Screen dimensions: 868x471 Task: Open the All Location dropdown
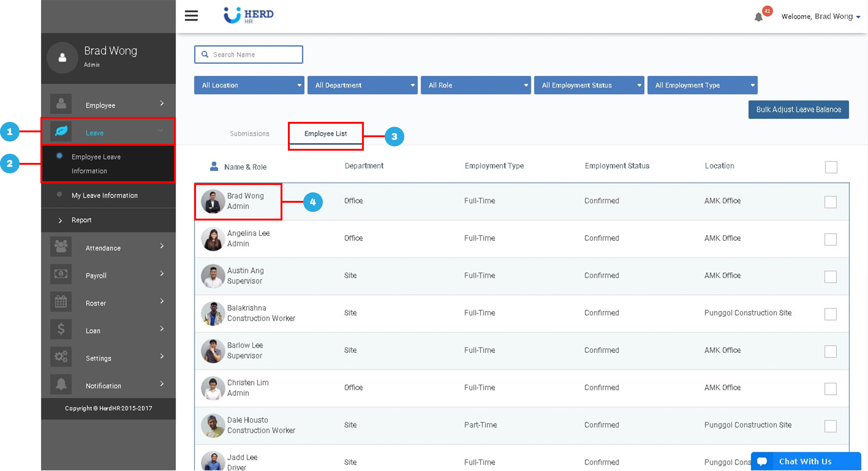249,85
